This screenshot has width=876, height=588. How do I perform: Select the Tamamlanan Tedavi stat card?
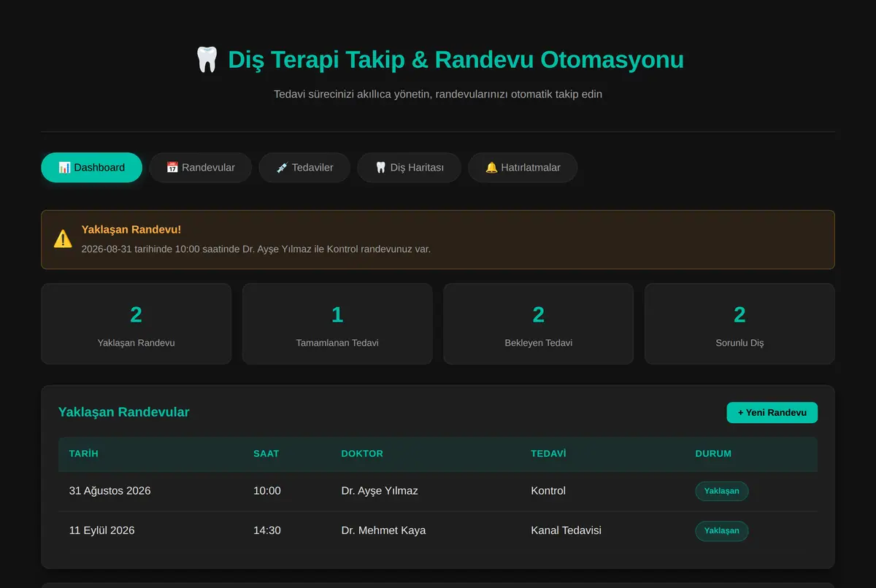[337, 323]
